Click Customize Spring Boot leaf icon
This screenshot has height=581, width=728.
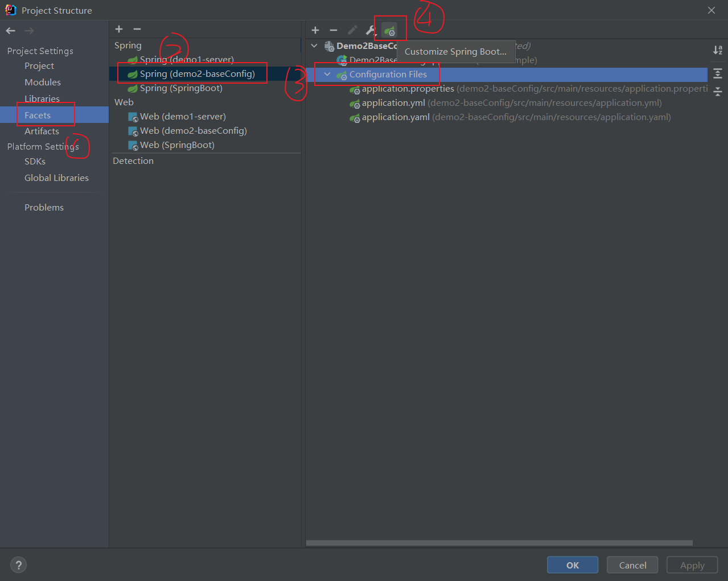click(389, 31)
